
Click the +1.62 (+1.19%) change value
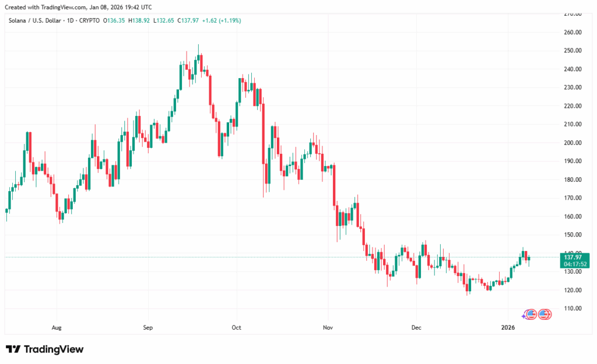pyautogui.click(x=222, y=20)
